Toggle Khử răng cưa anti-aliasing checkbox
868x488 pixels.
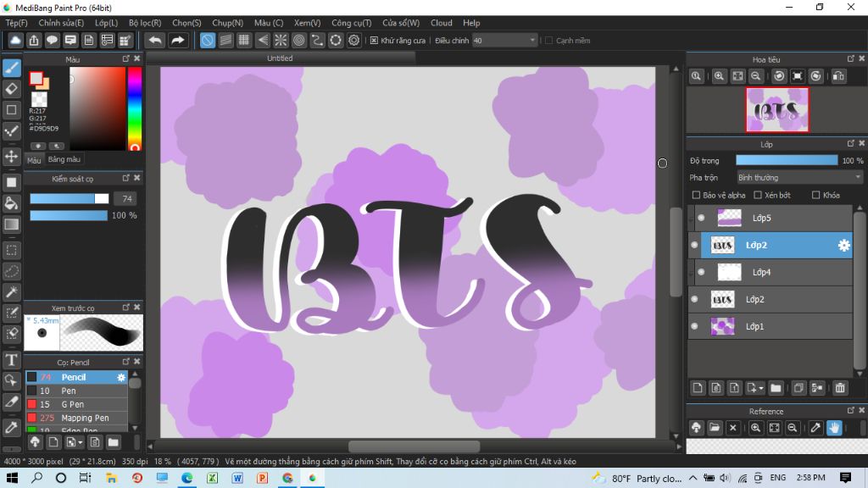(x=374, y=41)
